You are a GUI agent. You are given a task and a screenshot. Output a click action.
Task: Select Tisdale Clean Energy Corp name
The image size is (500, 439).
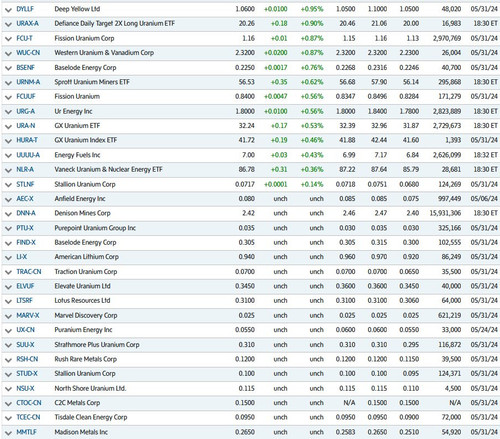pyautogui.click(x=91, y=417)
